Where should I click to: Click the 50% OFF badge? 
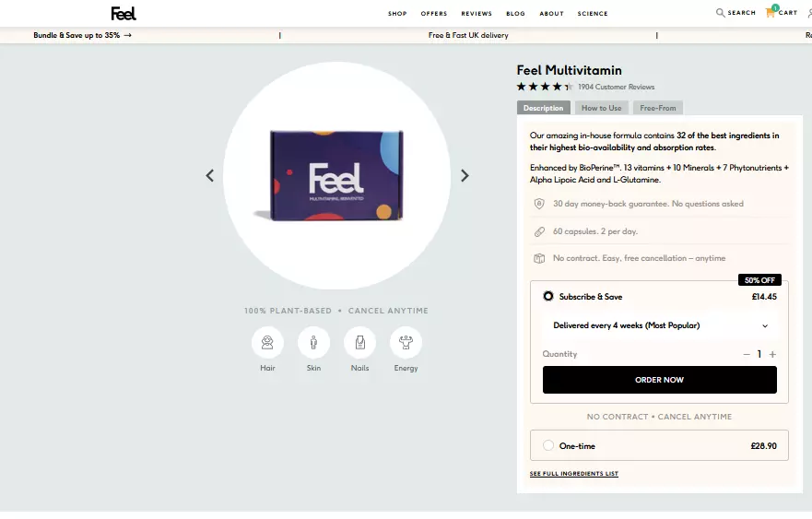point(759,280)
